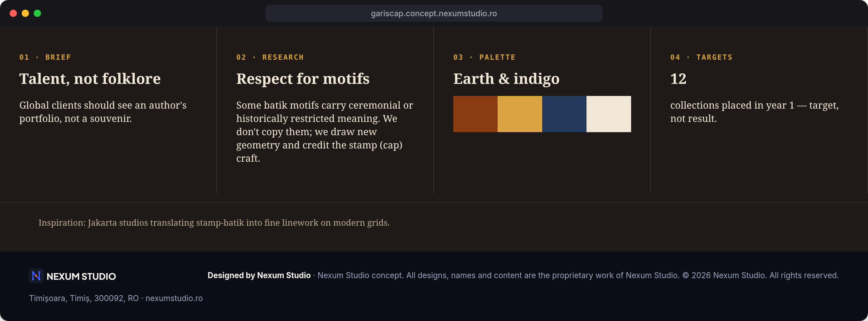
Task: Maximize the window with green button
Action: tap(37, 14)
